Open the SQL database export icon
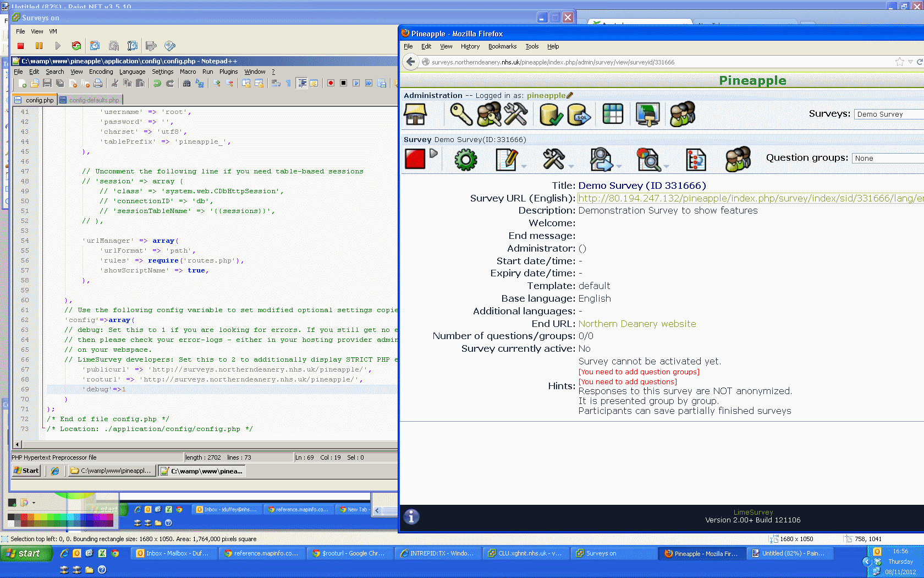This screenshot has height=578, width=924. point(579,114)
